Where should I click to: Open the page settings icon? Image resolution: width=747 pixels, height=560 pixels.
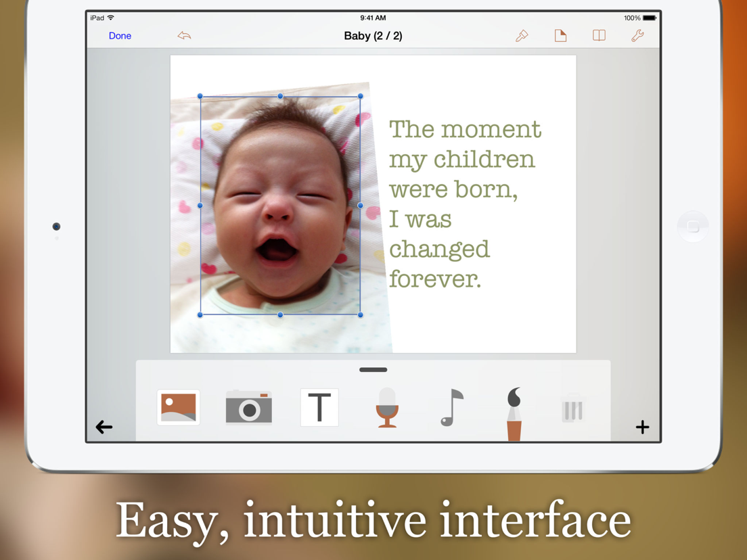coord(560,36)
